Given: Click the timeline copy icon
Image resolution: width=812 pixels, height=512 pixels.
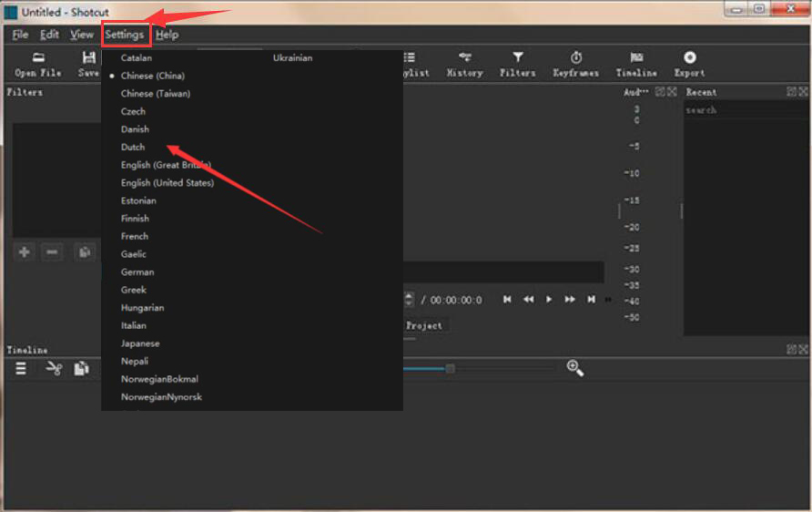Looking at the screenshot, I should (81, 368).
